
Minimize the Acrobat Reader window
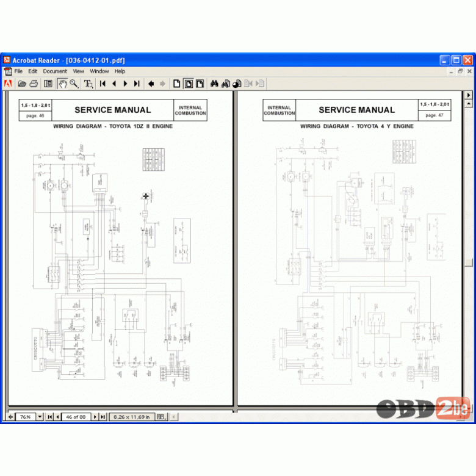pyautogui.click(x=445, y=60)
